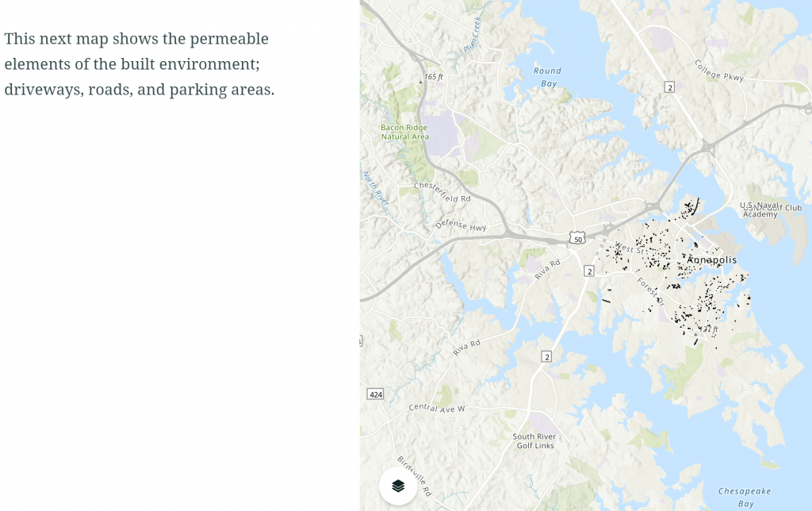Click the 165 ft elevation peak marker
Image resolution: width=812 pixels, height=511 pixels.
[421, 81]
